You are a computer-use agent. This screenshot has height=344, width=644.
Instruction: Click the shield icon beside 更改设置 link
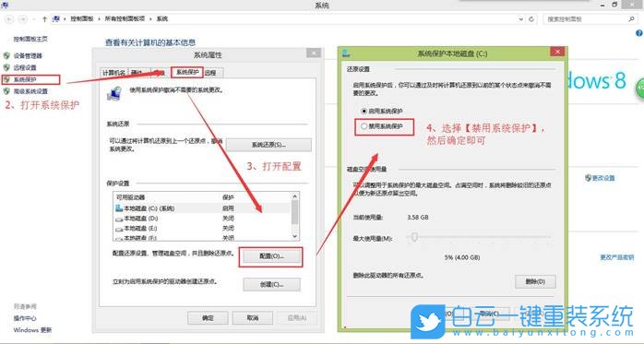click(x=588, y=178)
